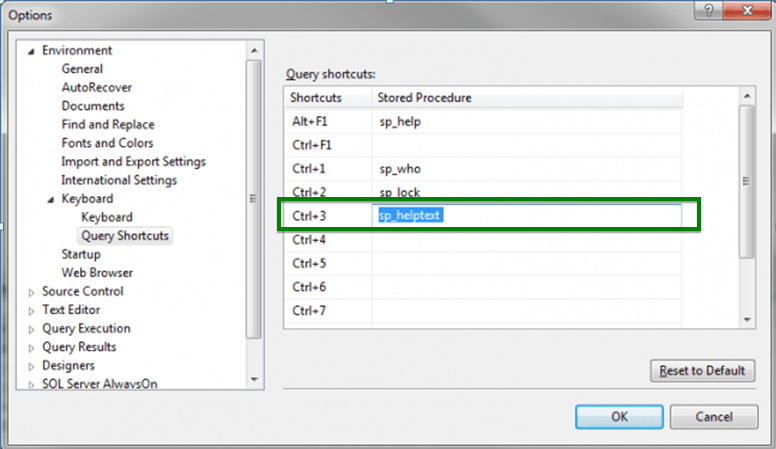Click the Help question mark icon
Viewport: 776px width, 449px height.
(711, 9)
